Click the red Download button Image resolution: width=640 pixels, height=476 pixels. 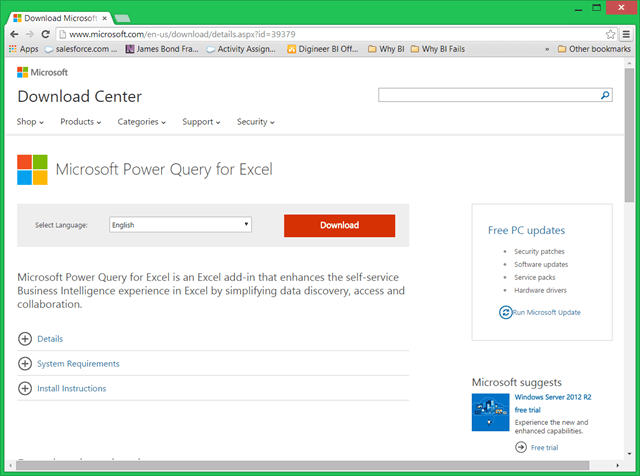pyautogui.click(x=339, y=225)
